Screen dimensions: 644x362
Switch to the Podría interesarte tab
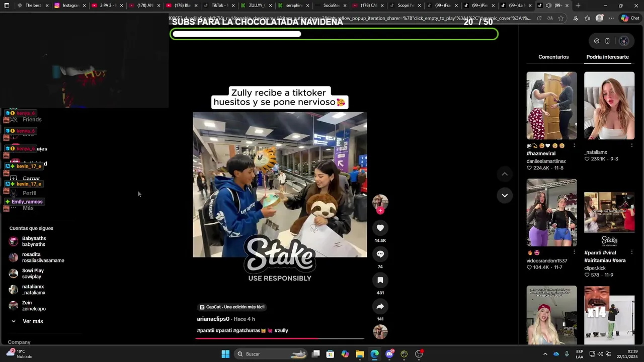tap(607, 57)
